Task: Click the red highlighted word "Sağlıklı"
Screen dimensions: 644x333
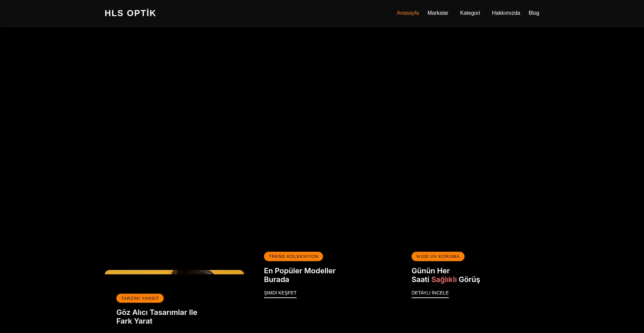Action: pos(444,280)
